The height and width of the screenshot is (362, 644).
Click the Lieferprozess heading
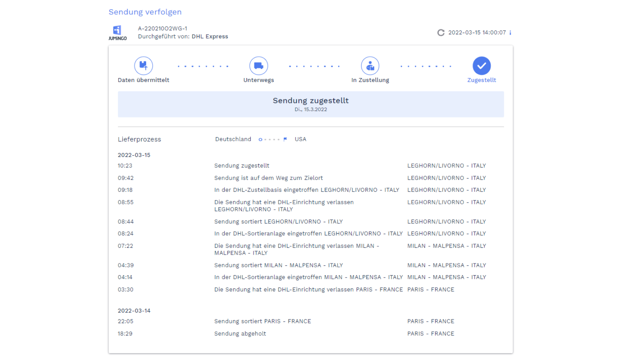139,139
